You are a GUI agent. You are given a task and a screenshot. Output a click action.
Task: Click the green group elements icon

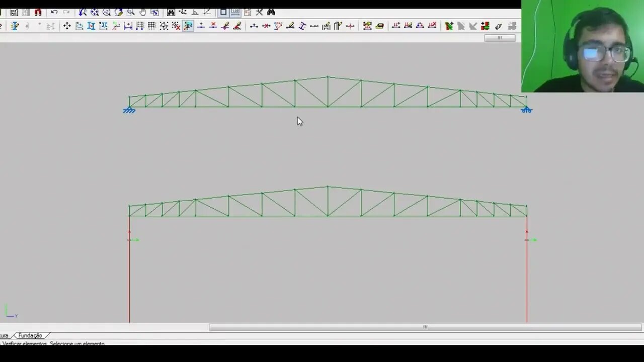coord(367,26)
